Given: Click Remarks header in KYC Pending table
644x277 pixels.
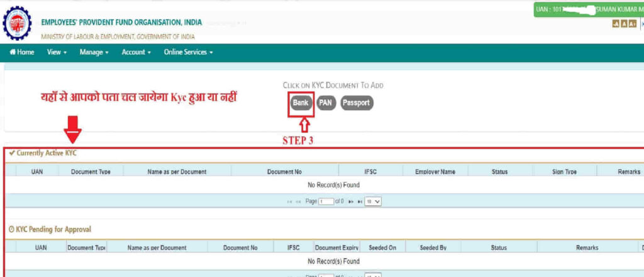Looking at the screenshot, I should [x=587, y=248].
